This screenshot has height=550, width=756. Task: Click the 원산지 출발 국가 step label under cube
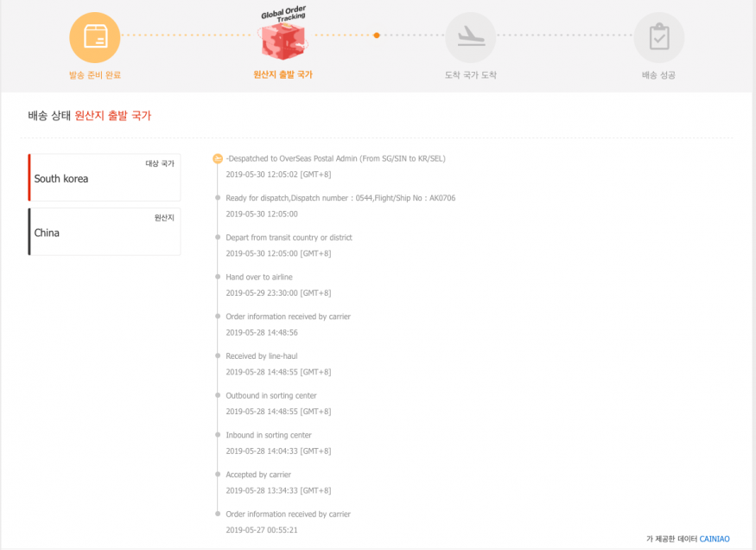(283, 74)
